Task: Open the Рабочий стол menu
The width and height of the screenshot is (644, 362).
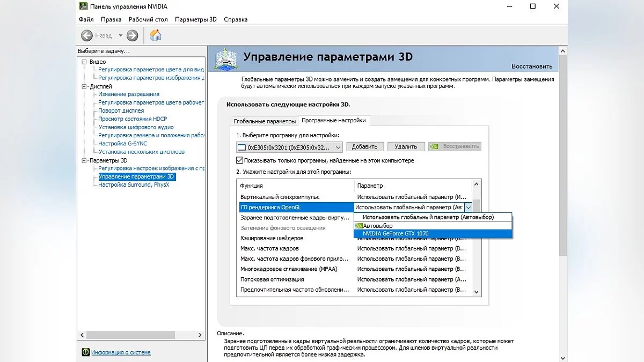Action: [148, 19]
